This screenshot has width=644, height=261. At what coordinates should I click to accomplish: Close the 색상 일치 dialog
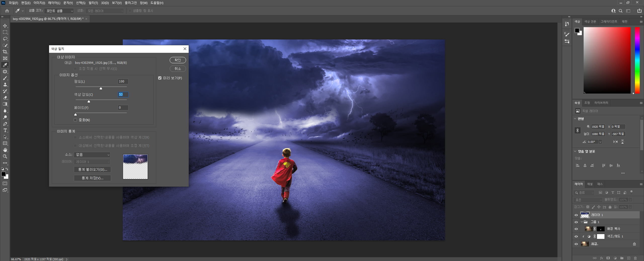[185, 49]
